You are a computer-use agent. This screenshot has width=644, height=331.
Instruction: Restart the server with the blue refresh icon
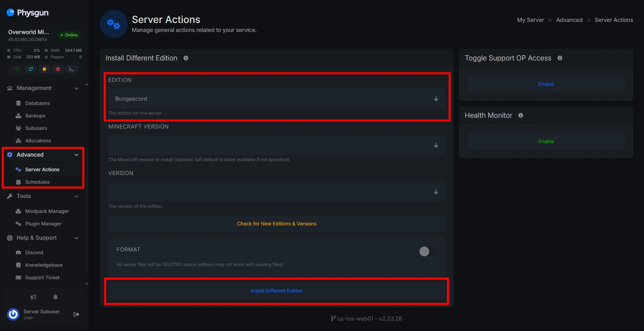(x=31, y=69)
